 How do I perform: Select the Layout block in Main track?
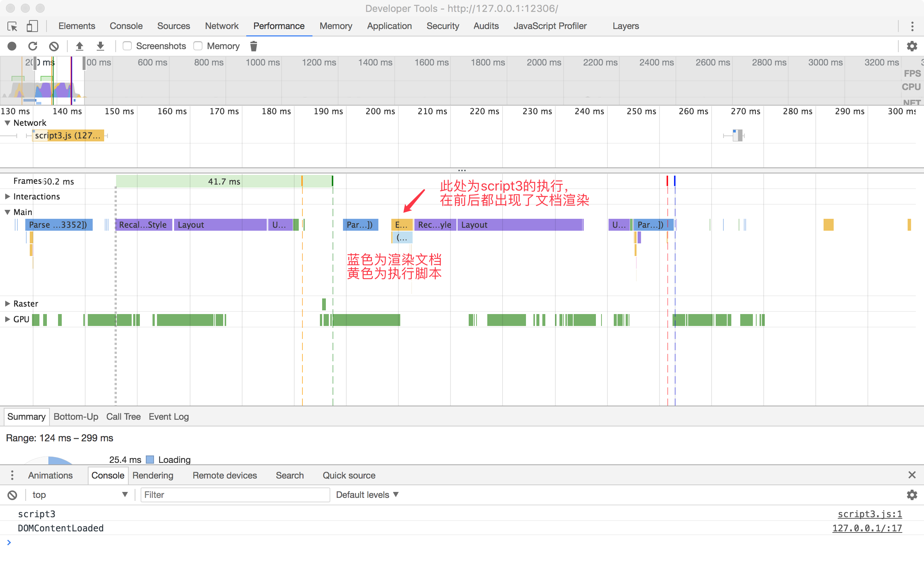(x=220, y=225)
